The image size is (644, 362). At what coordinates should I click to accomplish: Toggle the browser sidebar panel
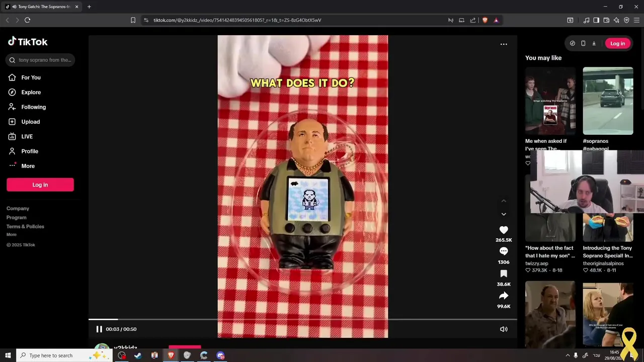tap(596, 20)
